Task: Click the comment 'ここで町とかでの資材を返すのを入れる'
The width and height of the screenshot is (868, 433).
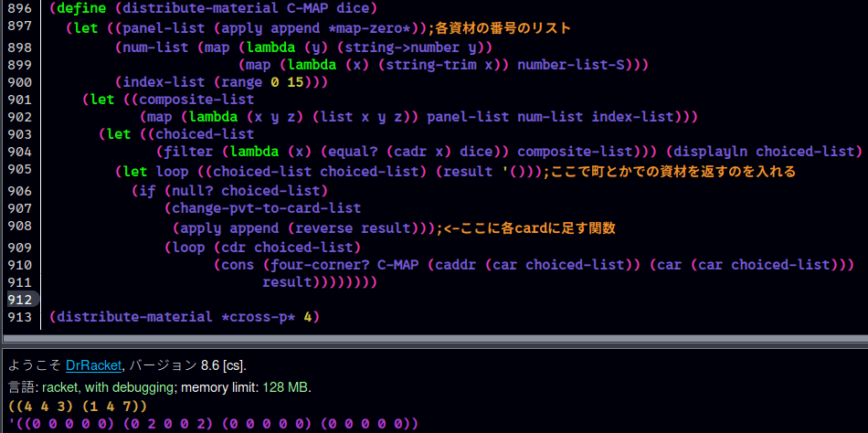Action: (672, 172)
